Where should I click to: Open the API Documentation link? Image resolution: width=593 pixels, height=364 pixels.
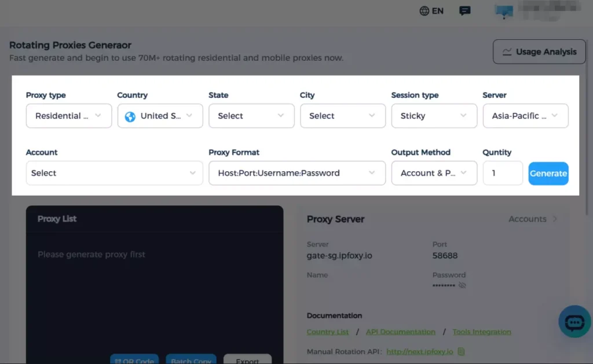400,332
